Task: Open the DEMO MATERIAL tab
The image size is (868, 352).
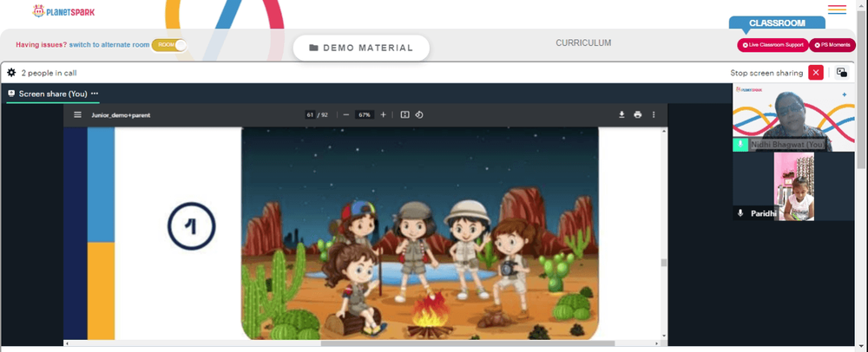Action: click(x=361, y=48)
